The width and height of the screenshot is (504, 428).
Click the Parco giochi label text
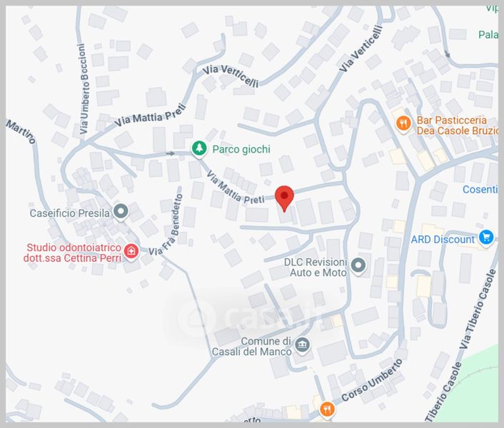[241, 149]
